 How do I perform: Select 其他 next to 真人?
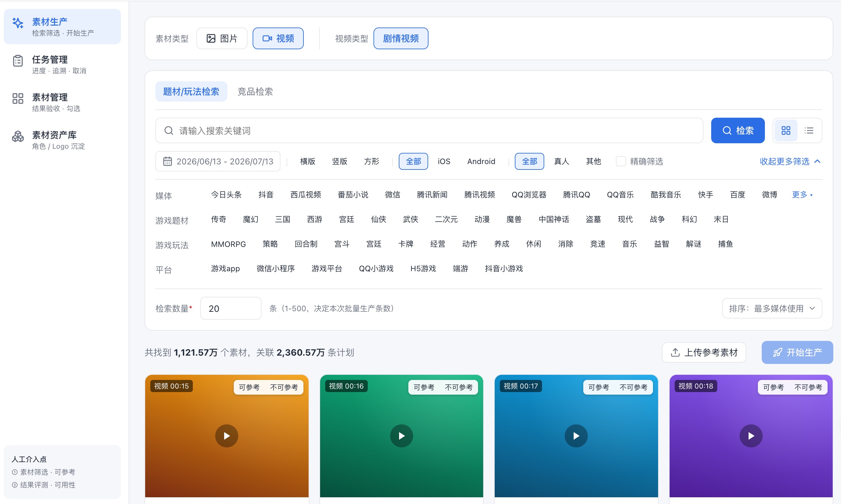pyautogui.click(x=593, y=161)
